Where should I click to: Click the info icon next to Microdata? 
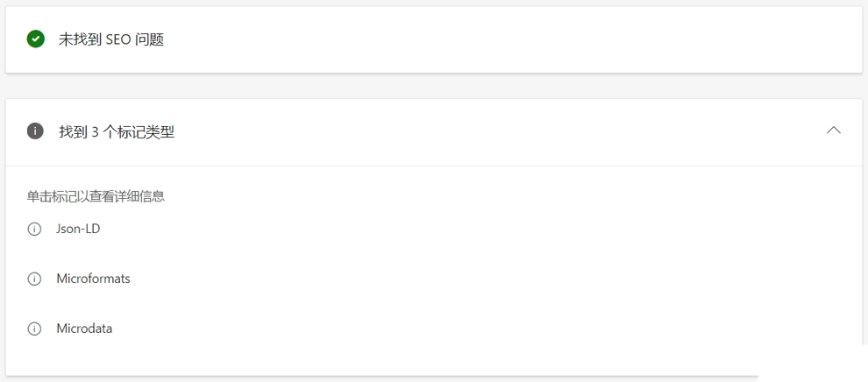click(x=34, y=329)
